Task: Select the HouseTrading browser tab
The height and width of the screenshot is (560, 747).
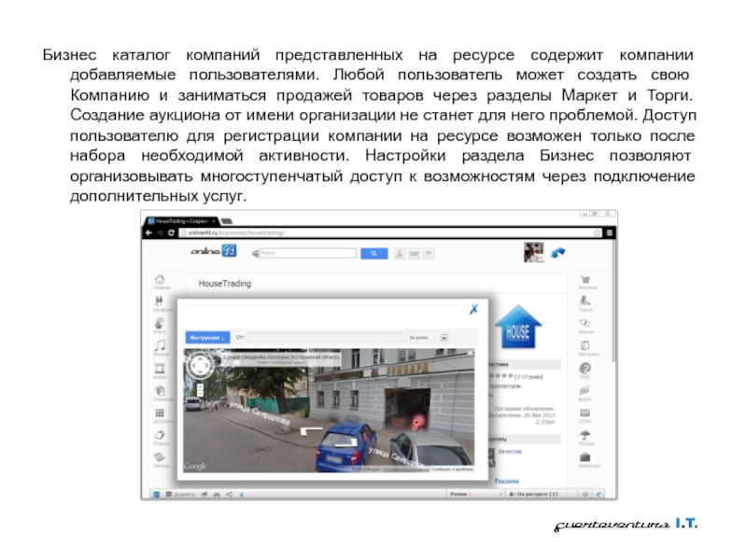Action: [183, 218]
